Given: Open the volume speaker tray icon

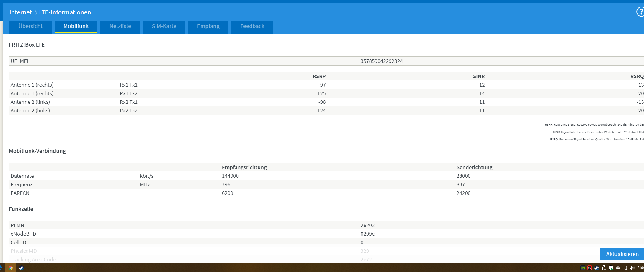Looking at the screenshot, I should click(x=632, y=268).
